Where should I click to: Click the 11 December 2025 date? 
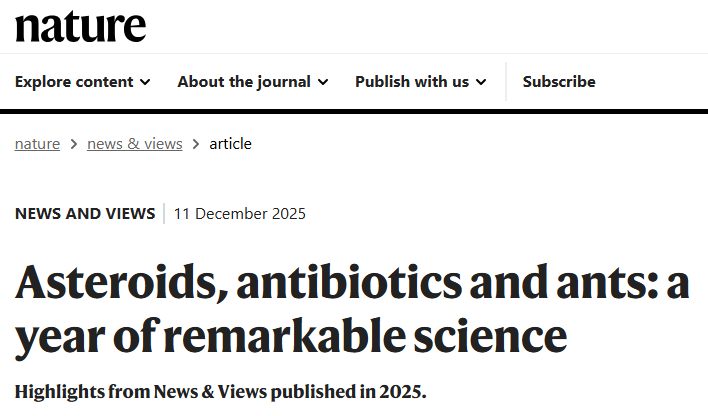240,213
